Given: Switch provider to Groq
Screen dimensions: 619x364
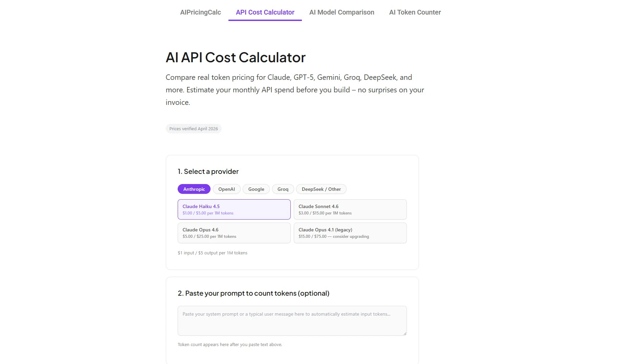Looking at the screenshot, I should (x=283, y=189).
